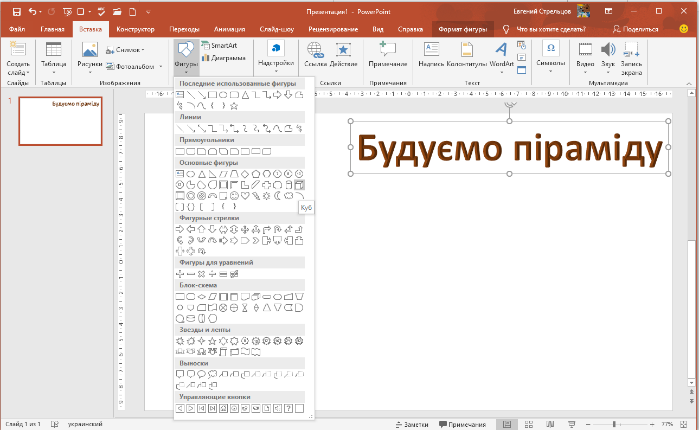Select the slide 1 thumbnail
This screenshot has width=699, height=430.
click(x=61, y=120)
